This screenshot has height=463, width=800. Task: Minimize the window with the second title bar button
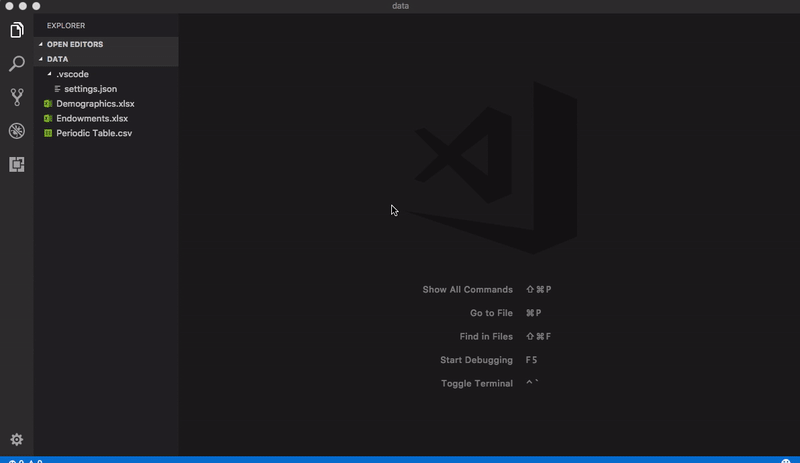pos(22,6)
